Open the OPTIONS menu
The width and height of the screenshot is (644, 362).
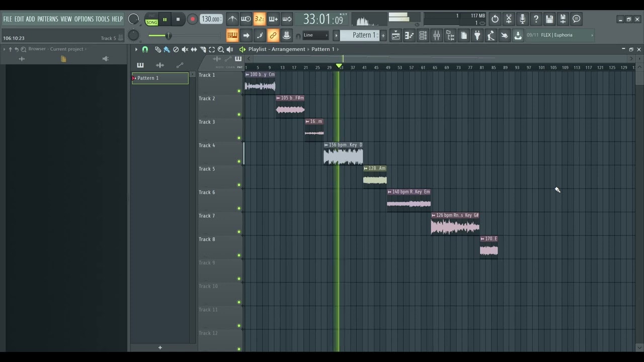click(x=84, y=19)
